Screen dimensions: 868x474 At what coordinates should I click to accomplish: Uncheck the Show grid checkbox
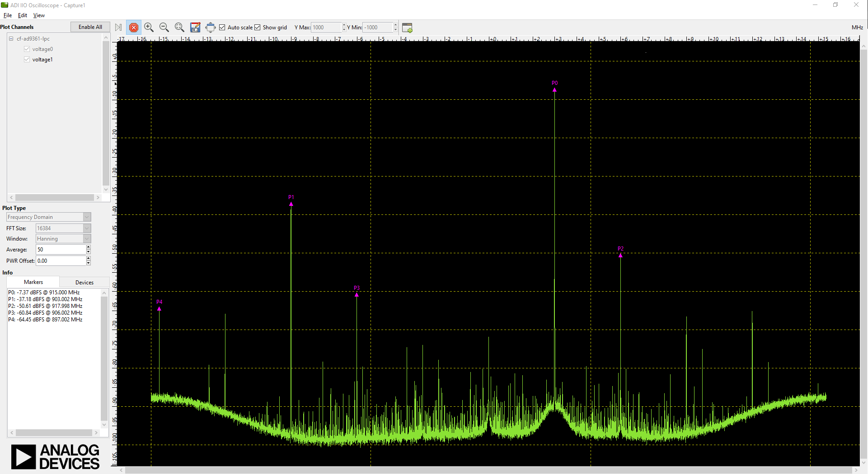point(258,28)
